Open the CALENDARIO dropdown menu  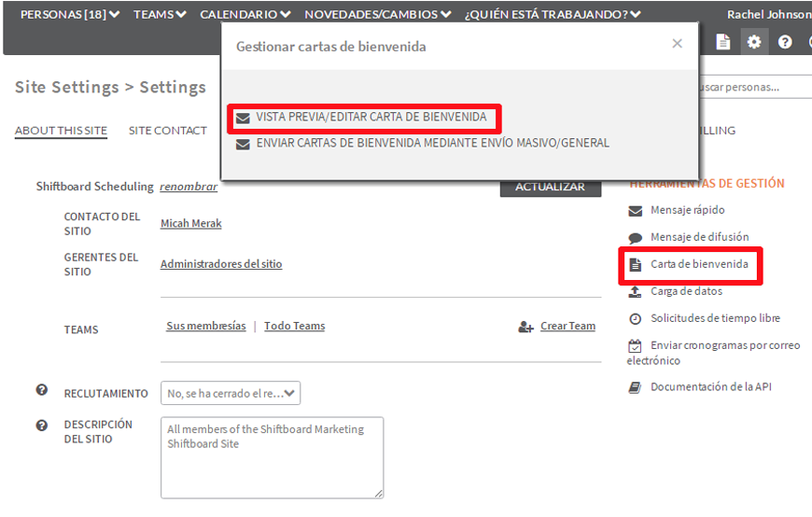coord(245,15)
